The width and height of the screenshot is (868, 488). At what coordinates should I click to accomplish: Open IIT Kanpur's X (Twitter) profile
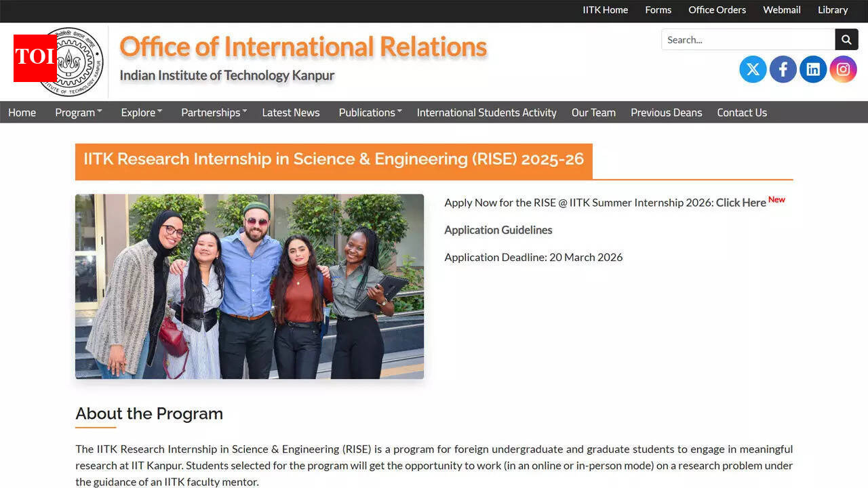(753, 68)
